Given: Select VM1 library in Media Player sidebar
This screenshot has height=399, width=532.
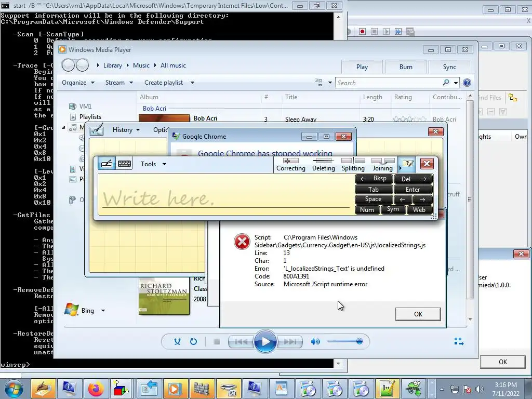Looking at the screenshot, I should [x=85, y=107].
